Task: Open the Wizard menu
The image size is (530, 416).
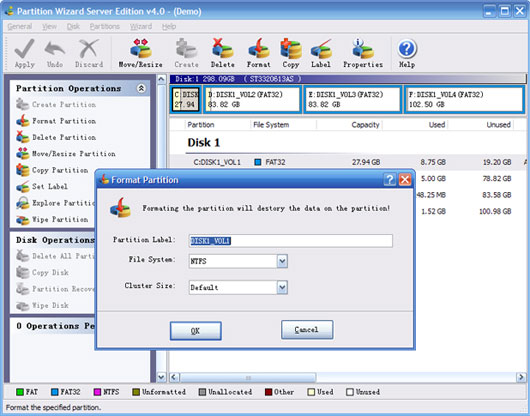Action: [141, 26]
